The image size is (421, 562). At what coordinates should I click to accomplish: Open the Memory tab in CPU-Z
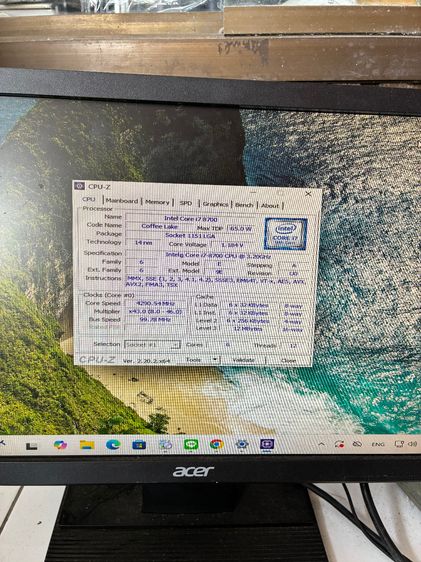pyautogui.click(x=157, y=202)
